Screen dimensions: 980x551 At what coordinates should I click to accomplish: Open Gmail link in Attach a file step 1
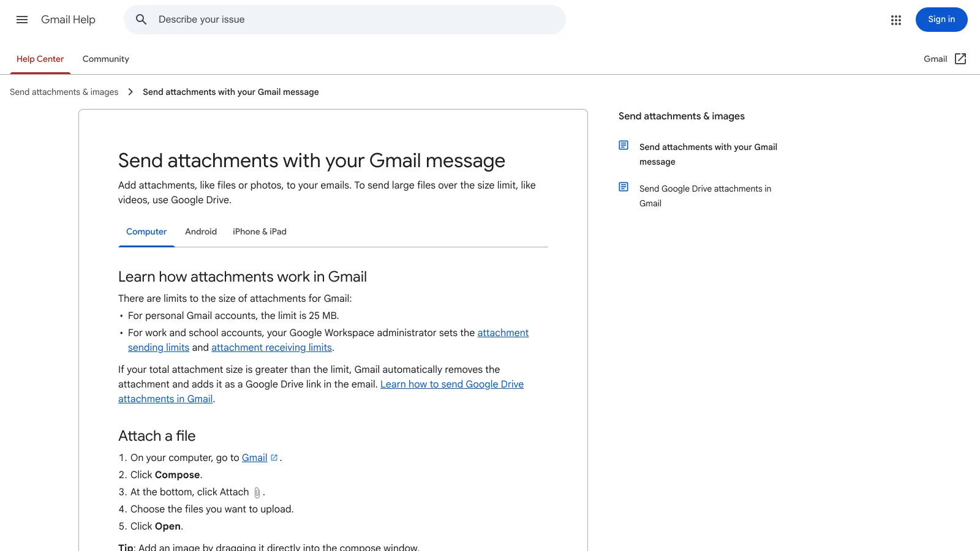254,457
